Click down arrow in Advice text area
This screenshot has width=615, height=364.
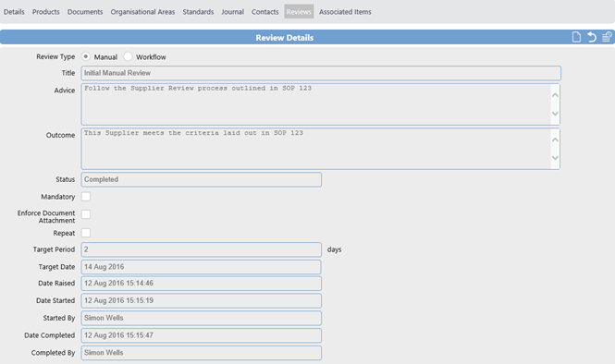555,114
